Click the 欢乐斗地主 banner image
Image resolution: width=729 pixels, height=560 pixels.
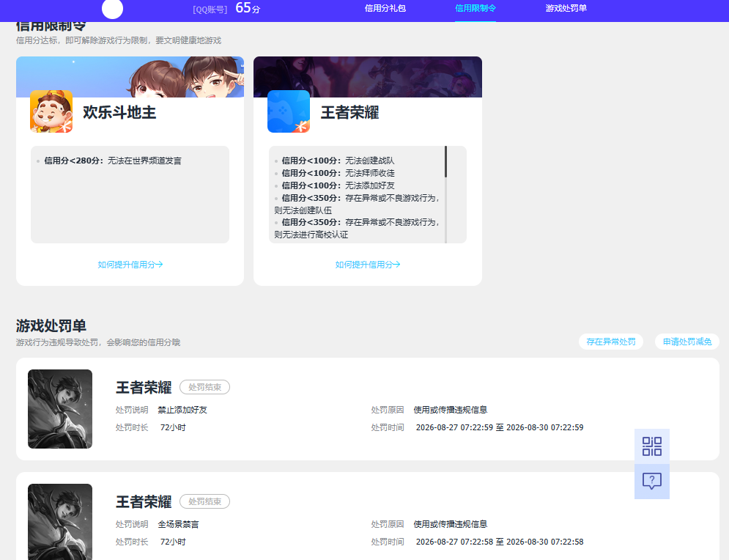(x=130, y=77)
